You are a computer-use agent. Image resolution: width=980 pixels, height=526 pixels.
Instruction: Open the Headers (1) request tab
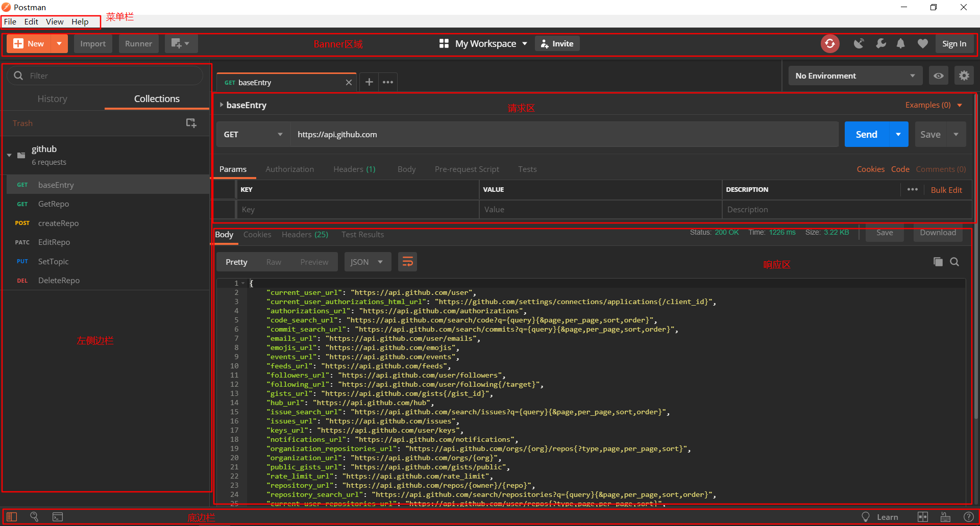coord(354,169)
